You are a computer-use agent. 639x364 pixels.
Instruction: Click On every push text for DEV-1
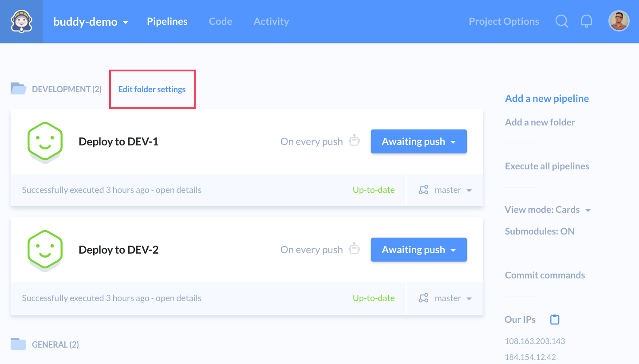(312, 141)
